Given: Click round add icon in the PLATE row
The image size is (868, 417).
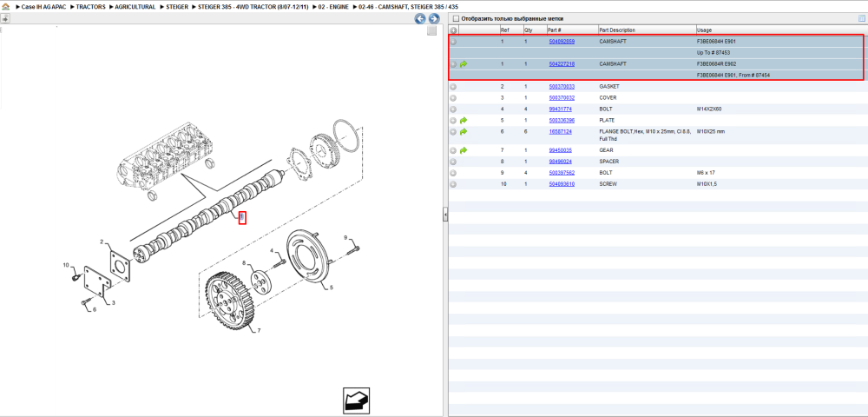Looking at the screenshot, I should (x=453, y=120).
